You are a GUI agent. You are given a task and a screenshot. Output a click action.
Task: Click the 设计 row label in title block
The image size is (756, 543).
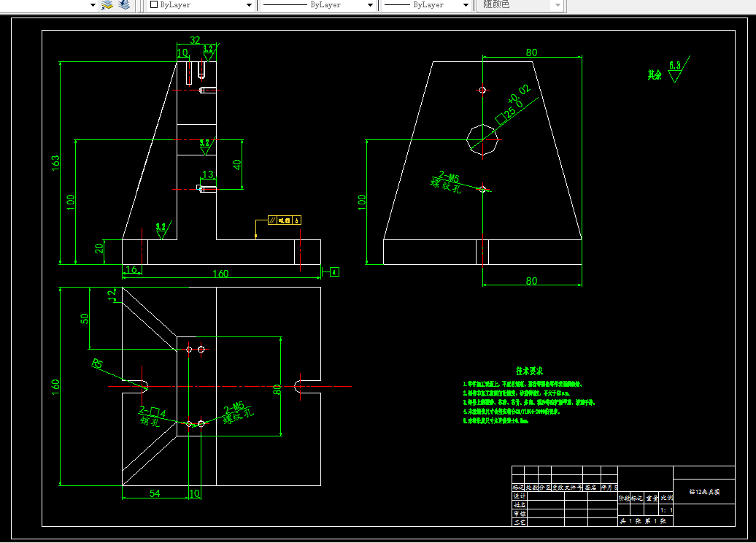pyautogui.click(x=519, y=496)
